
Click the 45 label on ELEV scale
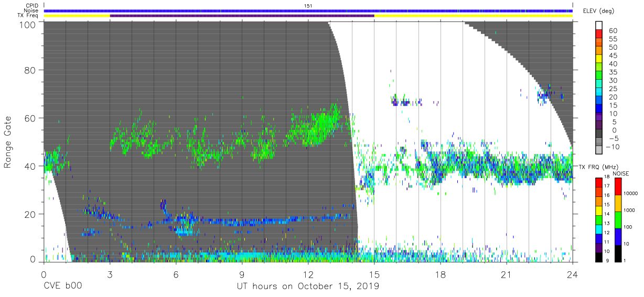click(x=613, y=56)
